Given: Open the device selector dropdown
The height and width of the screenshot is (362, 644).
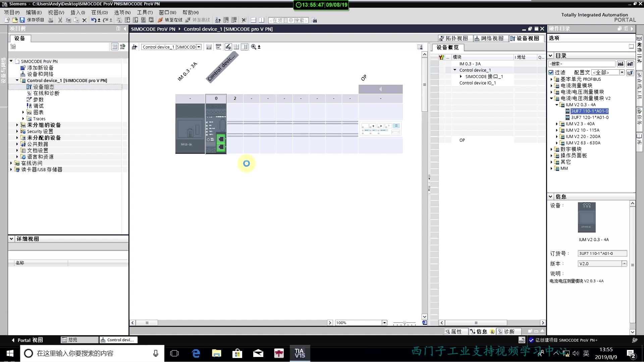Looking at the screenshot, I should [x=199, y=47].
